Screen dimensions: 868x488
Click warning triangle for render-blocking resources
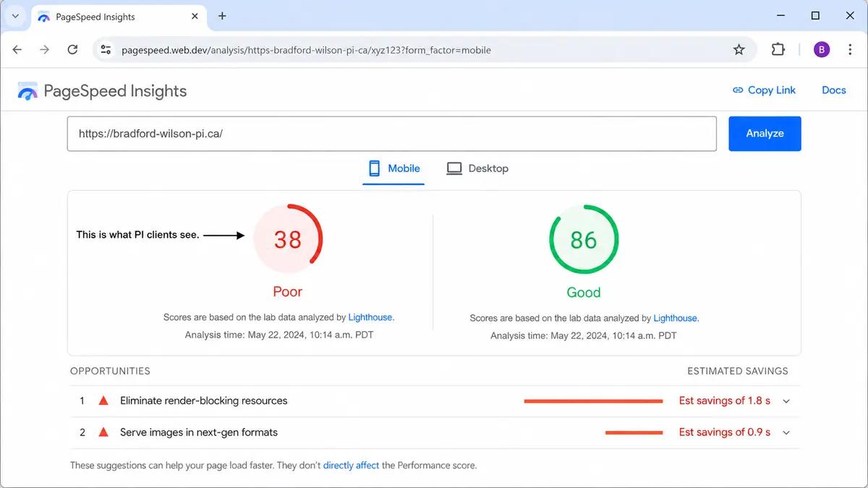tap(103, 401)
